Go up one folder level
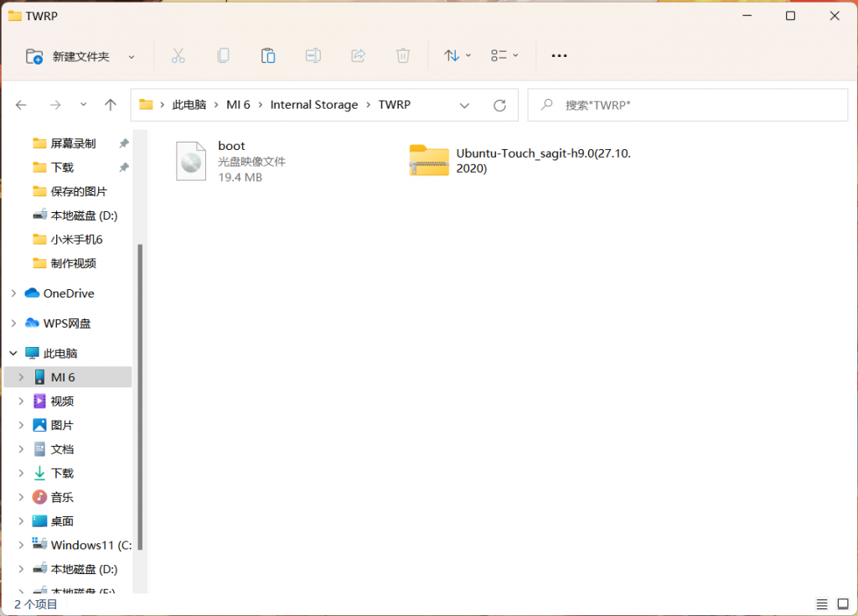The height and width of the screenshot is (616, 858). click(111, 105)
